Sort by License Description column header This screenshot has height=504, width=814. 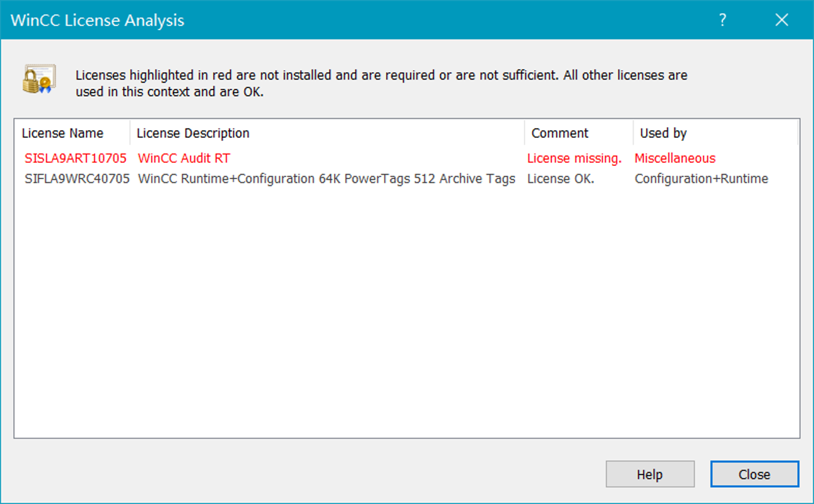coord(193,133)
